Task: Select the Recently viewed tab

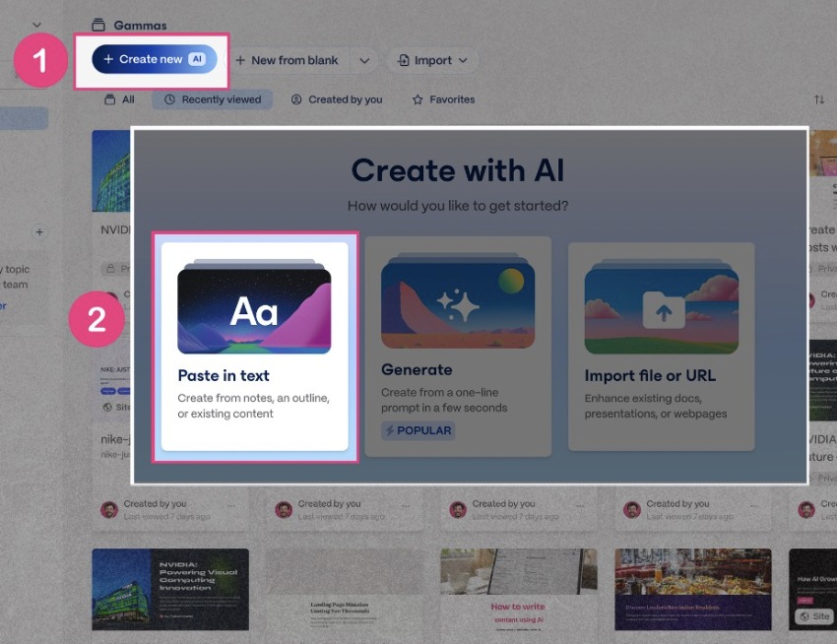Action: pos(213,99)
